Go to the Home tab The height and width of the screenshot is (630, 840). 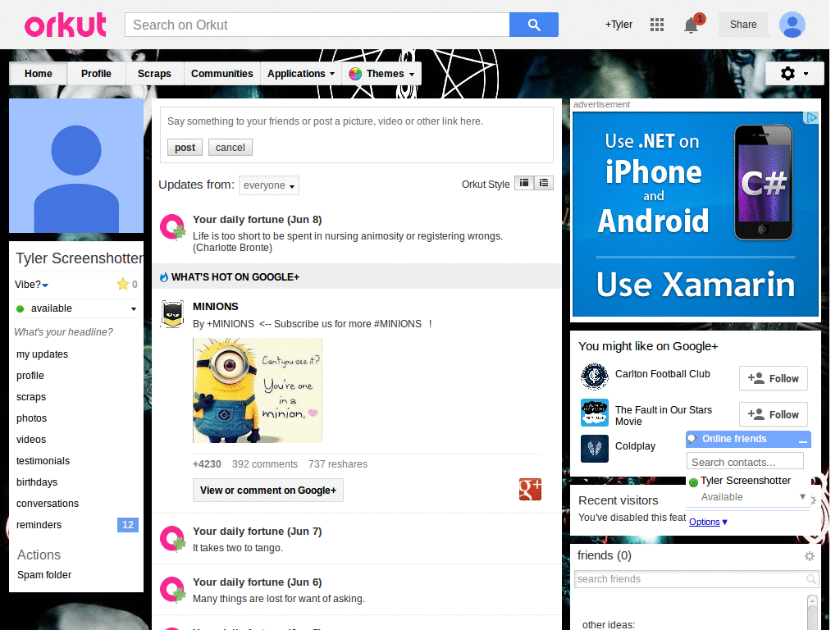pos(38,73)
